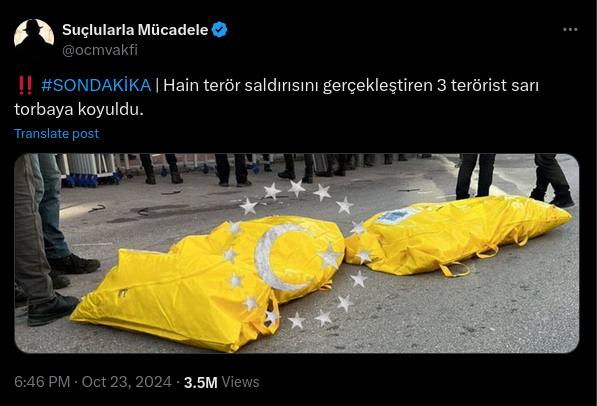Viewport: 597px width, 406px height.
Task: Select the tweet text starting with Hain terör
Action: coord(276,97)
